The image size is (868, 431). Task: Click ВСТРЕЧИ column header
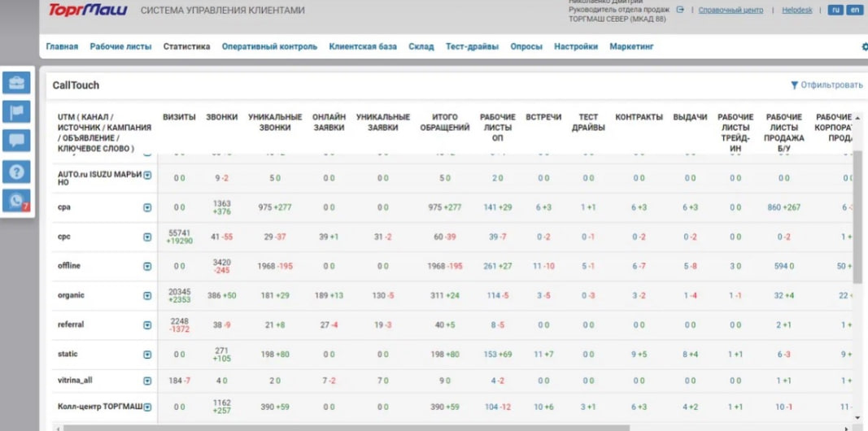point(543,117)
